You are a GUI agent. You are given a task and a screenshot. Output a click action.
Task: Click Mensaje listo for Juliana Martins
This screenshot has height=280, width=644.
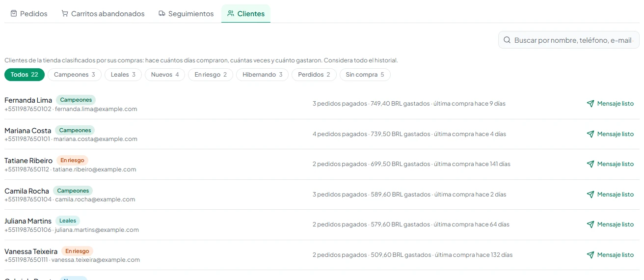pyautogui.click(x=610, y=224)
